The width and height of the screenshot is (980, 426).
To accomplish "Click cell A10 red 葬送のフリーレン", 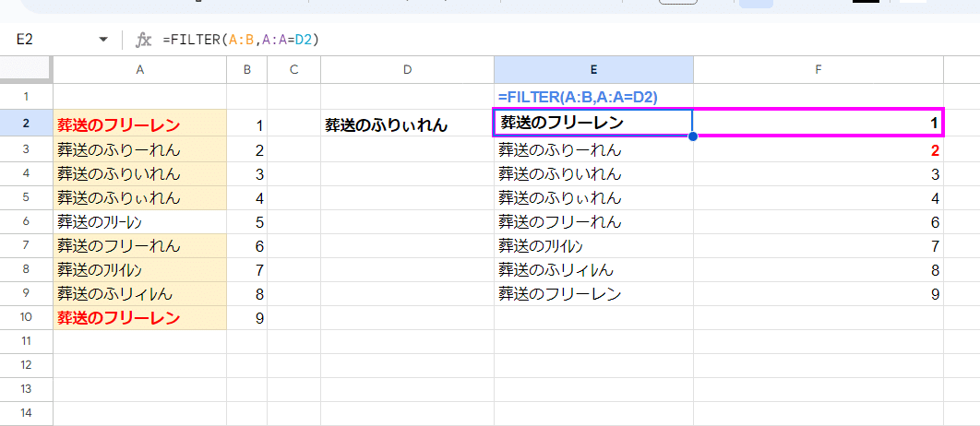I will 140,317.
